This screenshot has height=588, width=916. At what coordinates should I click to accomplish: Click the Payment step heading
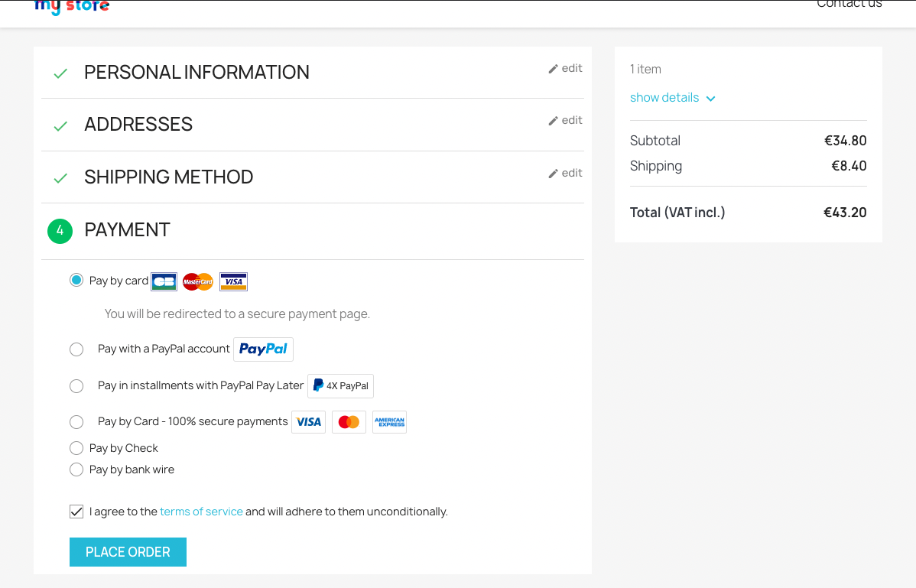[x=128, y=230]
